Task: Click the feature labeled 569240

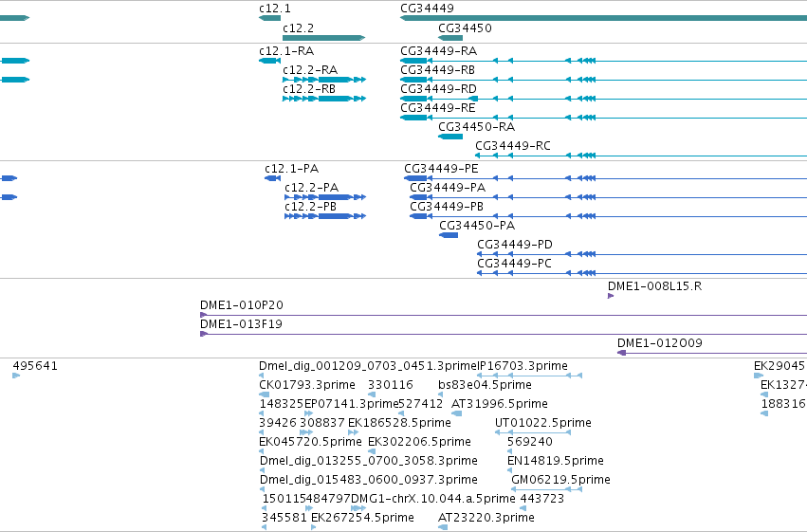Action: click(x=510, y=451)
